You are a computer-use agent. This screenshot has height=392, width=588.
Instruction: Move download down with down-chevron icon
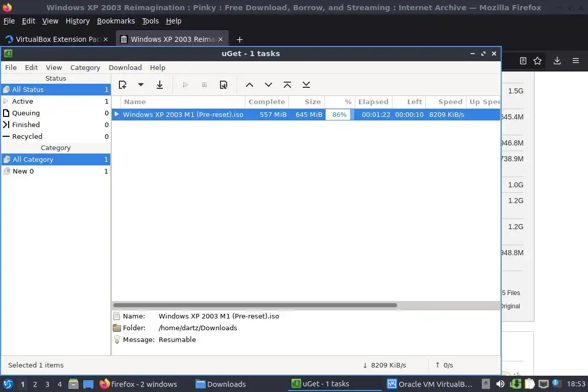pyautogui.click(x=268, y=85)
